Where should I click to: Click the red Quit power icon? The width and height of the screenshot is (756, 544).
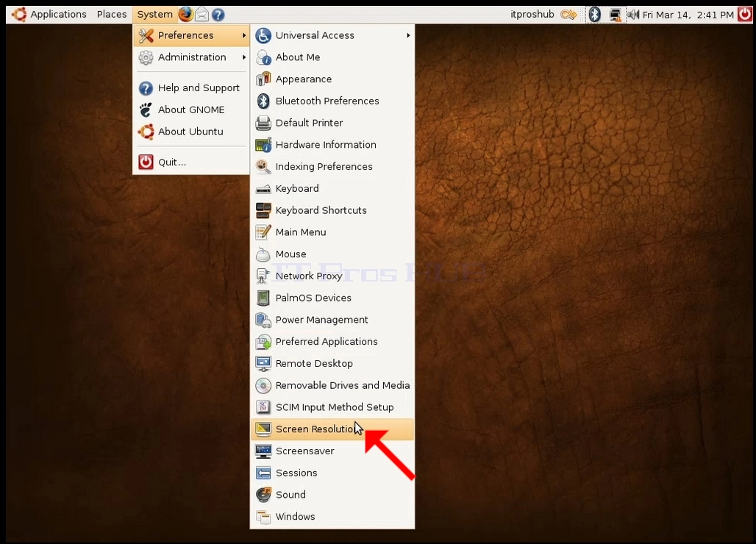click(146, 162)
